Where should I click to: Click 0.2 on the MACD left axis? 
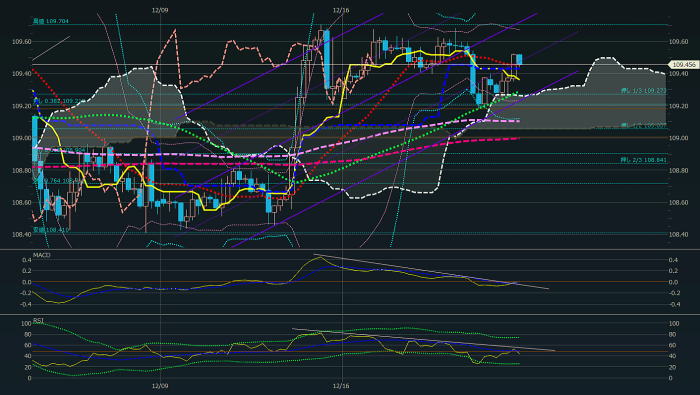tap(26, 271)
